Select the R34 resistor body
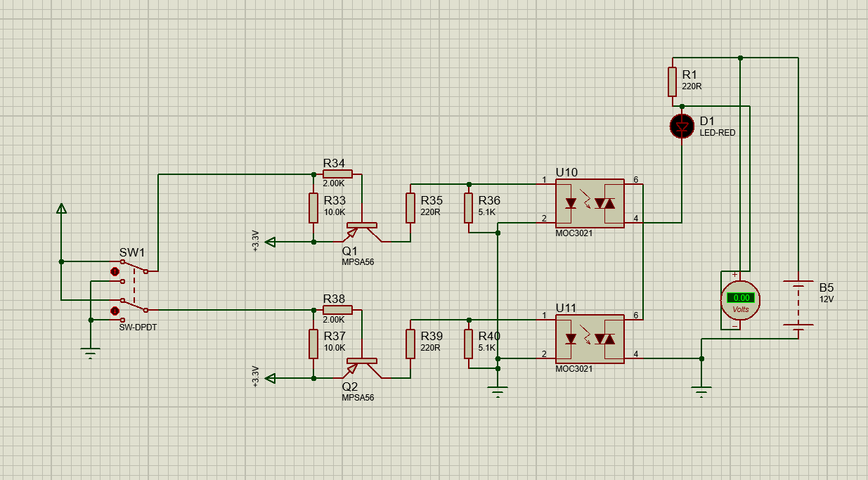Screen dimensions: 868x480 pos(337,174)
